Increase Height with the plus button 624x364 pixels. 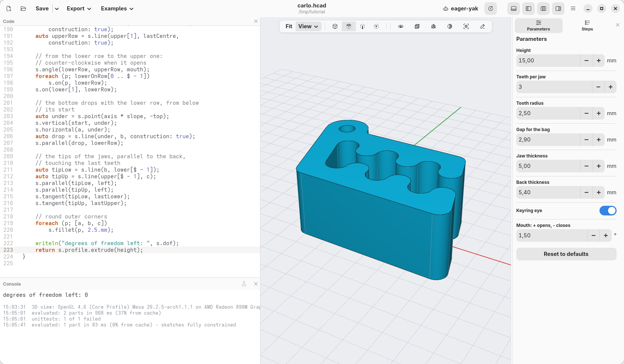pyautogui.click(x=599, y=61)
